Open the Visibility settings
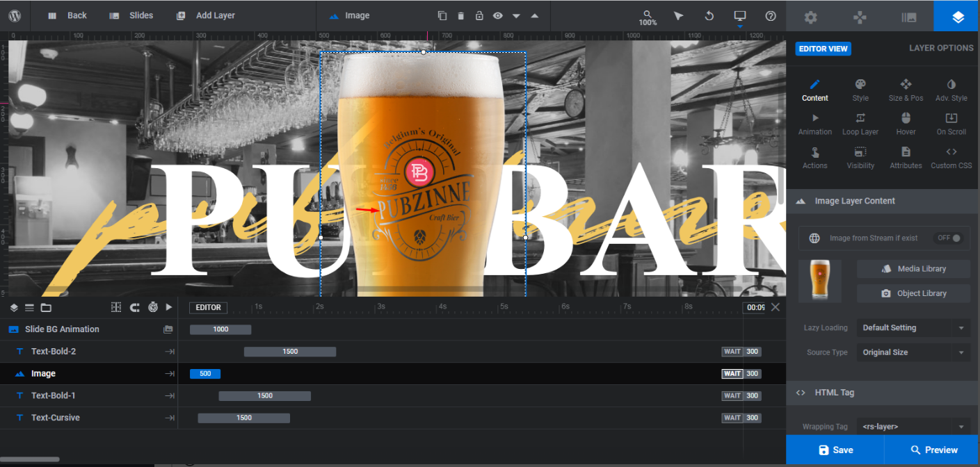This screenshot has height=467, width=980. pyautogui.click(x=860, y=158)
